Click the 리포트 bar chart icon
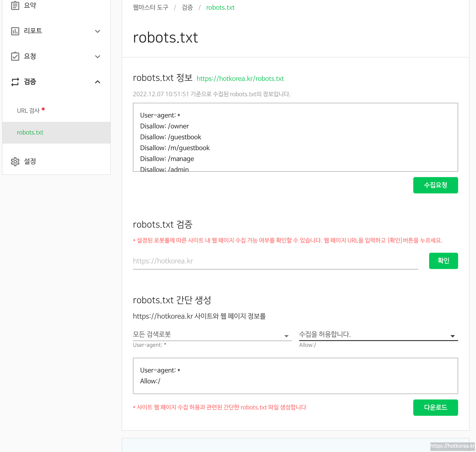Image resolution: width=476 pixels, height=452 pixels. click(x=15, y=31)
